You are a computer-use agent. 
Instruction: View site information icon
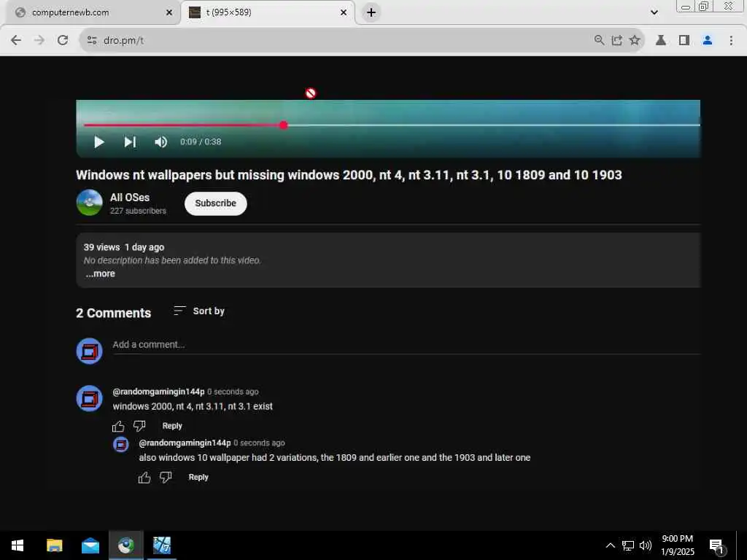click(92, 41)
